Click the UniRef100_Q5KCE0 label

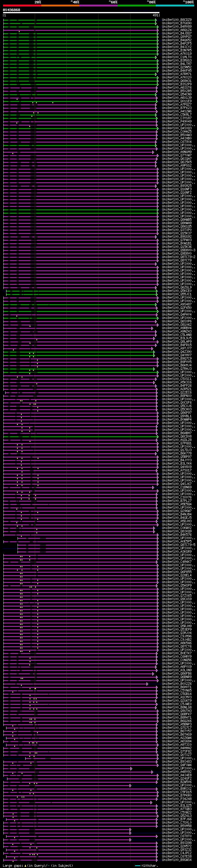(x=177, y=291)
